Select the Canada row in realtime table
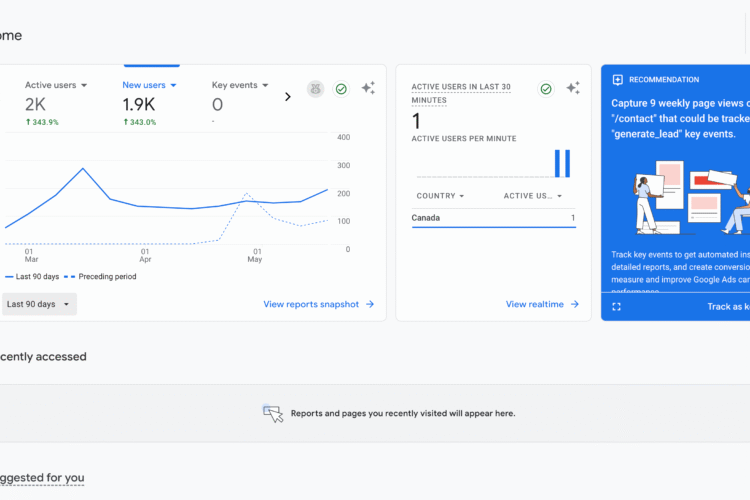 click(x=493, y=218)
